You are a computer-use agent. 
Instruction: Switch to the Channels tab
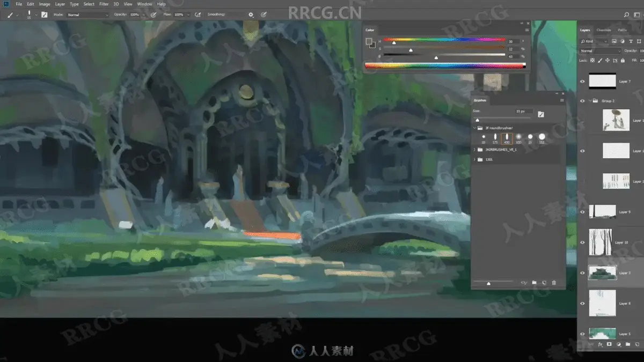[x=604, y=30]
